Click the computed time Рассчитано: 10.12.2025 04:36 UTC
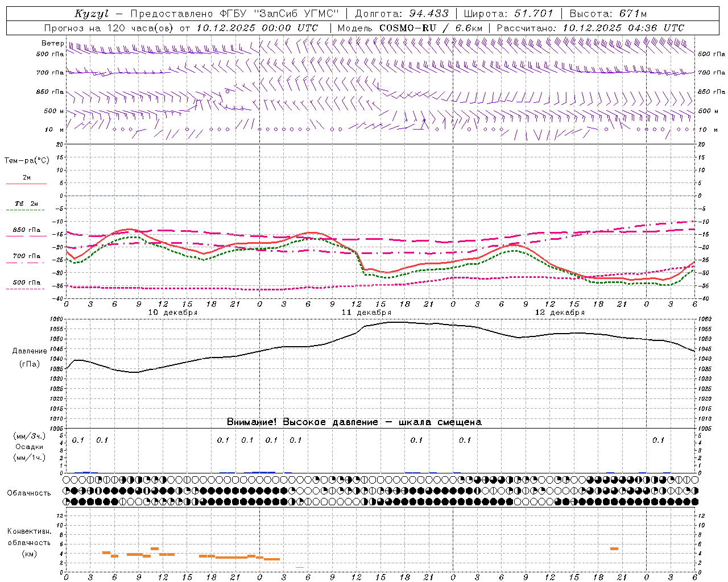728x582 pixels. click(x=590, y=28)
